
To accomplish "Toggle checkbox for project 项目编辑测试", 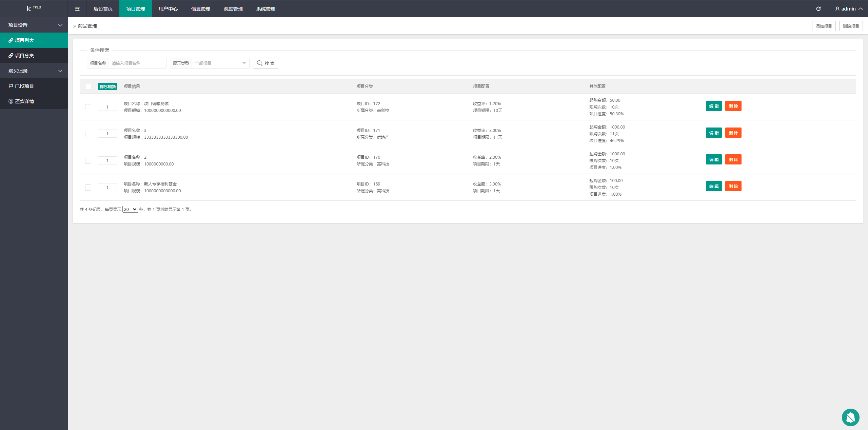I will click(88, 106).
